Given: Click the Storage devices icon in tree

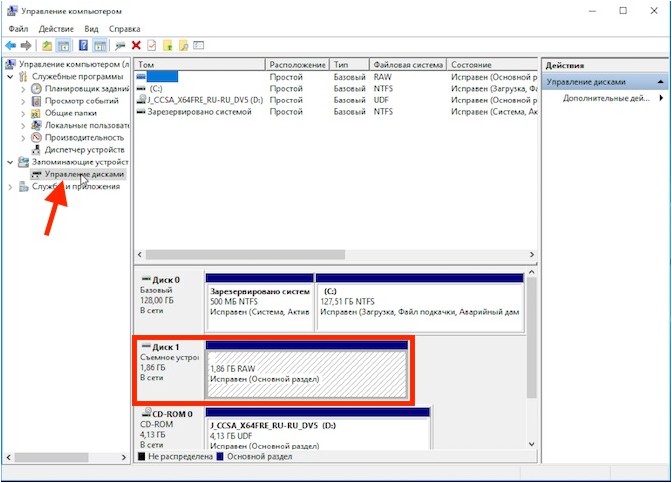Looking at the screenshot, I should [23, 162].
